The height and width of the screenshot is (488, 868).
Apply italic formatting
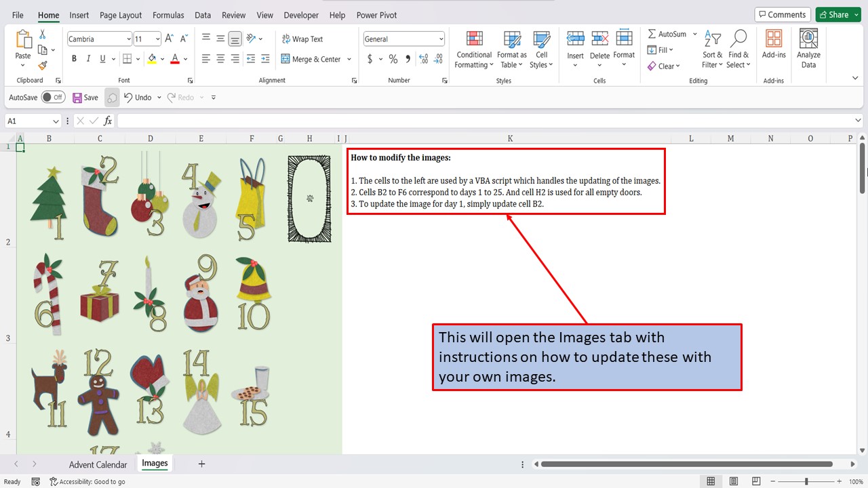point(88,59)
